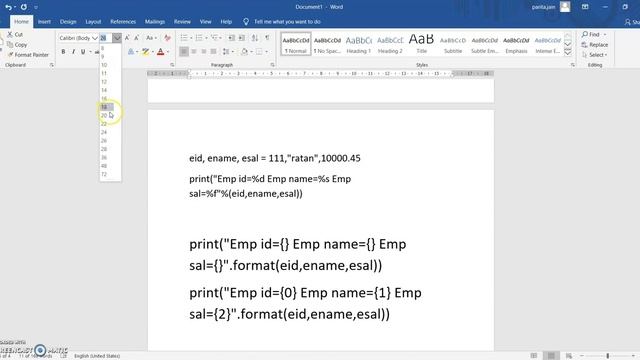Increase paragraph indent
640x360 pixels.
pyautogui.click(x=242, y=38)
